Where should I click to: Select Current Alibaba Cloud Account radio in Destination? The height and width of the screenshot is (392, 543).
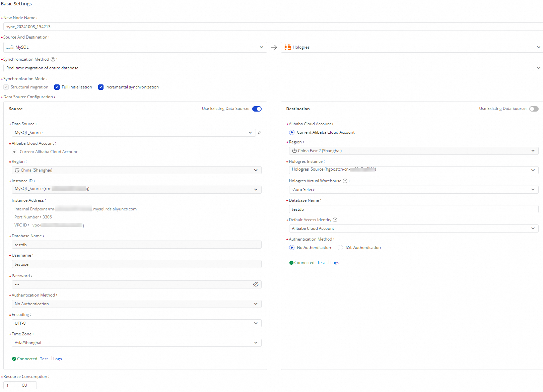tap(292, 132)
